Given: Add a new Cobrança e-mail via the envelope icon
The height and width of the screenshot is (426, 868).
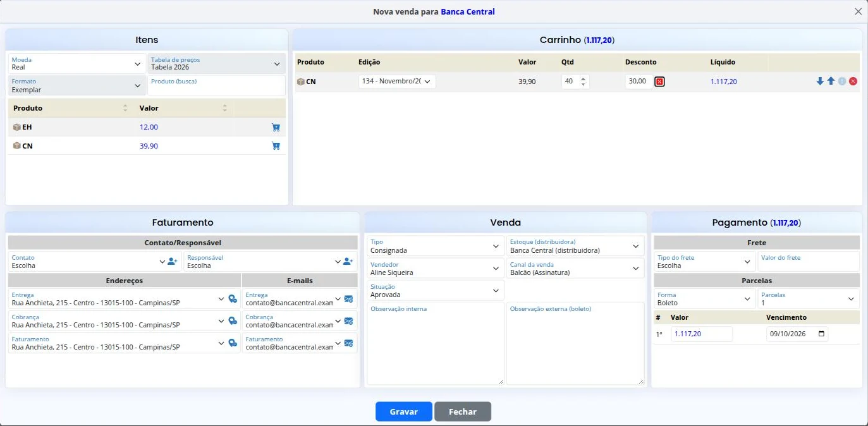Looking at the screenshot, I should [x=348, y=321].
